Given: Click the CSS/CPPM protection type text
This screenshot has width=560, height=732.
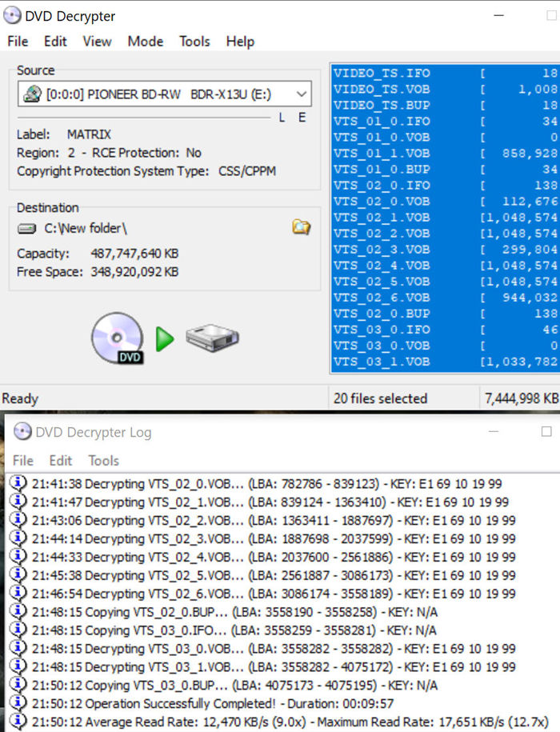Looking at the screenshot, I should (x=247, y=171).
